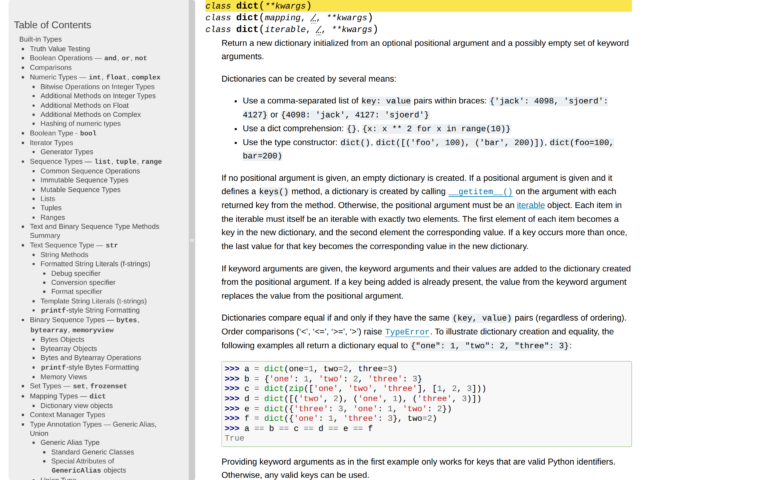This screenshot has height=480, width=768.
Task: Go to Conversion specifier entry
Action: (x=83, y=283)
